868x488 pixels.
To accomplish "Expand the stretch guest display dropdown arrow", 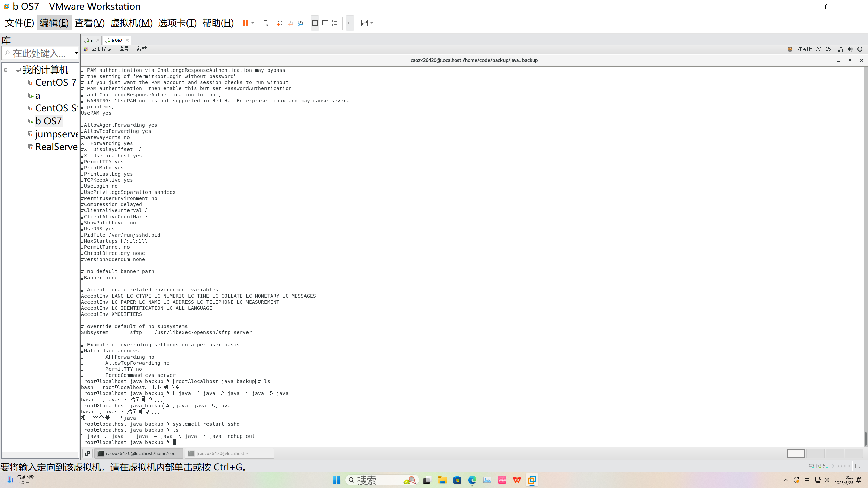I will click(x=372, y=23).
